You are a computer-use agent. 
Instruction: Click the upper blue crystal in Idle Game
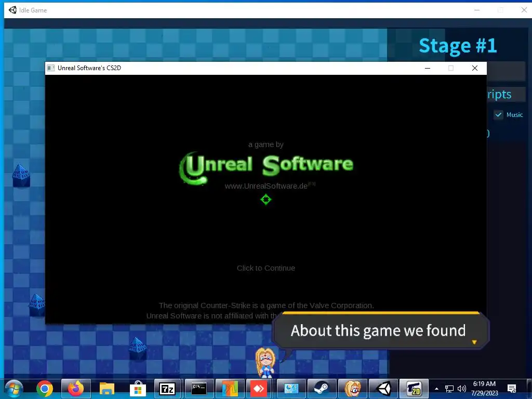click(21, 176)
